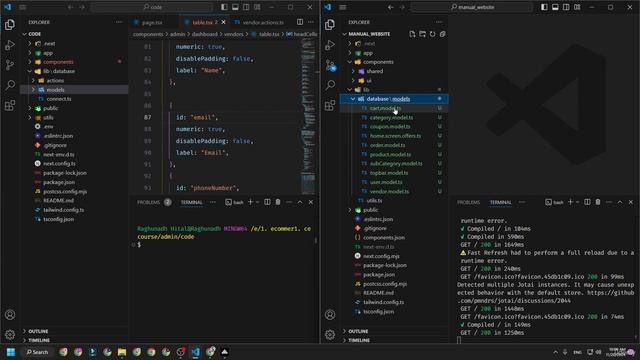Click the taskbar Search box

pyautogui.click(x=37, y=352)
